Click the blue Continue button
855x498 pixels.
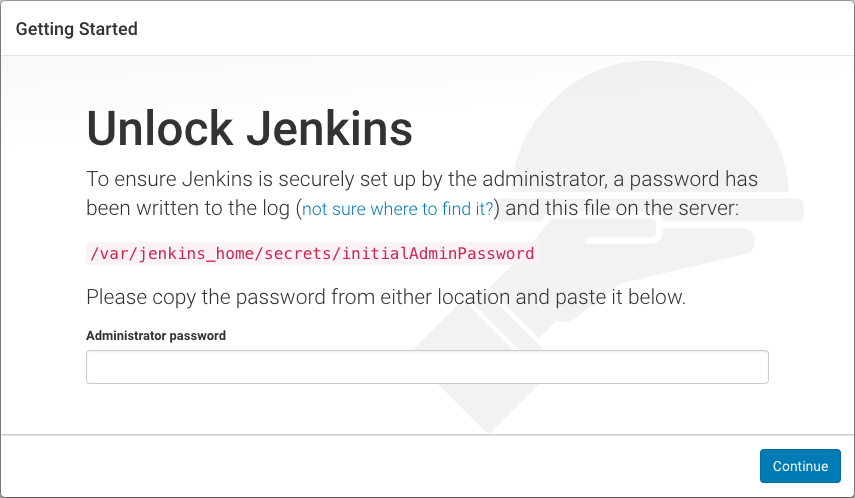coord(800,466)
